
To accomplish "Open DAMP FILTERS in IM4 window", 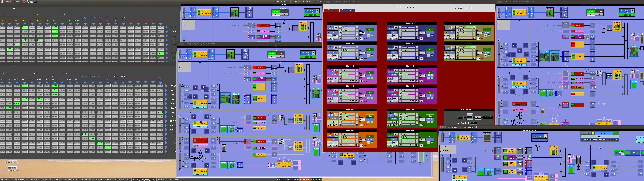I will [509, 171].
